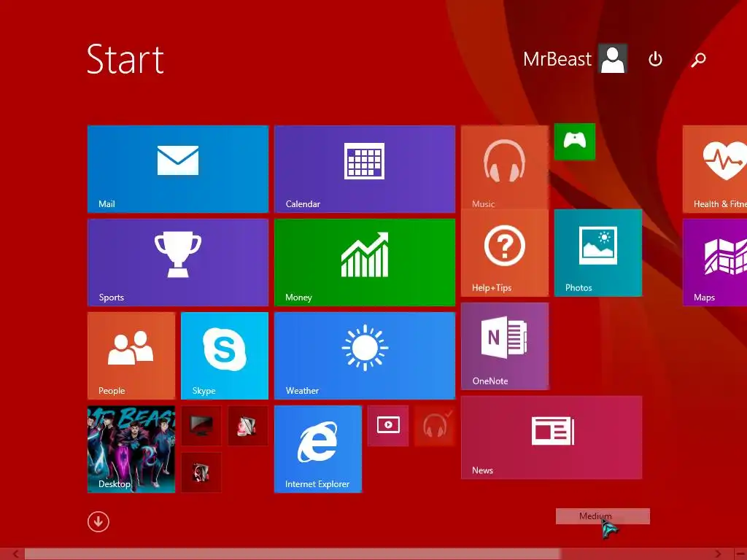Open the small tile below the monitor tile
Image resolution: width=747 pixels, height=560 pixels.
(x=201, y=472)
